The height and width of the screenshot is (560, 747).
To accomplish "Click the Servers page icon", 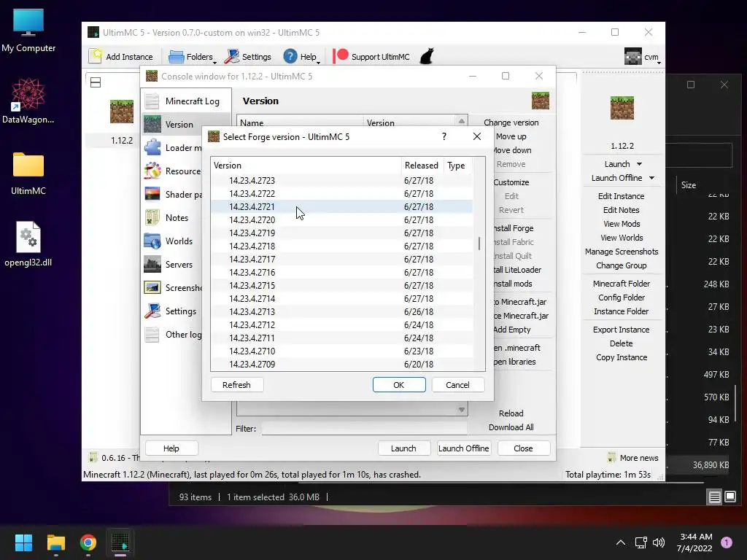I will click(x=152, y=264).
